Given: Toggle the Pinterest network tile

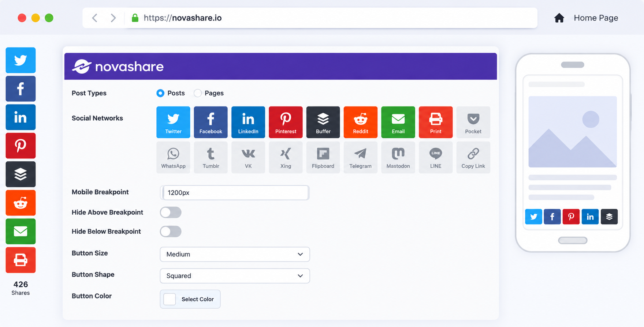Looking at the screenshot, I should (x=286, y=122).
